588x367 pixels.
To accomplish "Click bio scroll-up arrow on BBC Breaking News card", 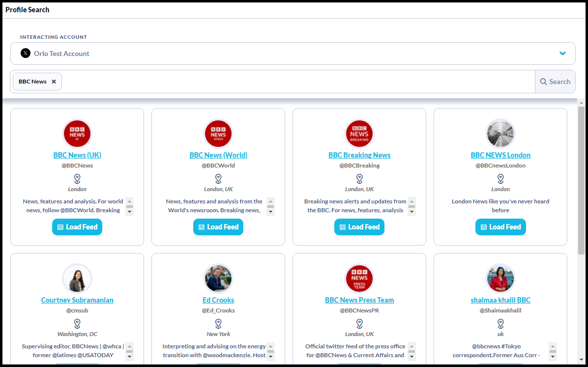I will 412,201.
